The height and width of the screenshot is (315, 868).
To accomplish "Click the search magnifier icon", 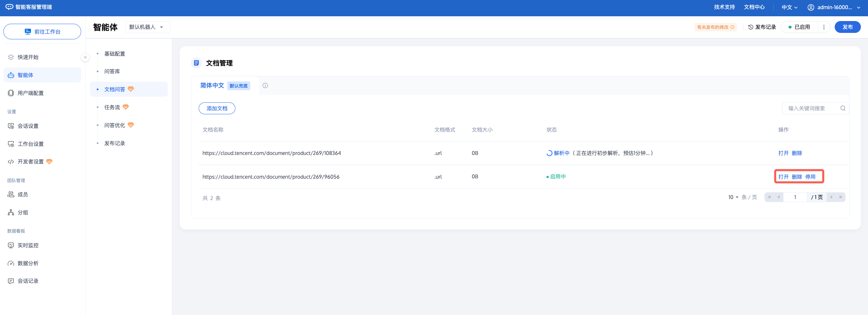I will coord(843,108).
